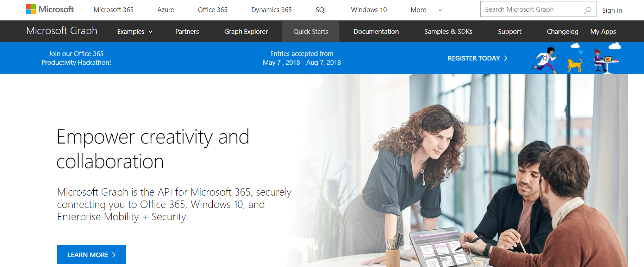Screen dimensions: 644x267
Task: Open Microsoft 365 link
Action: [x=113, y=10]
